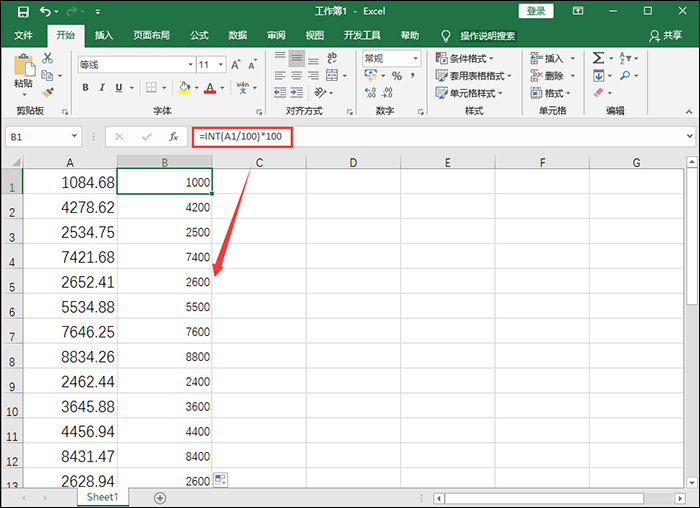Screen dimensions: 700x508
Task: Click the Insert Function fx icon
Action: (174, 137)
